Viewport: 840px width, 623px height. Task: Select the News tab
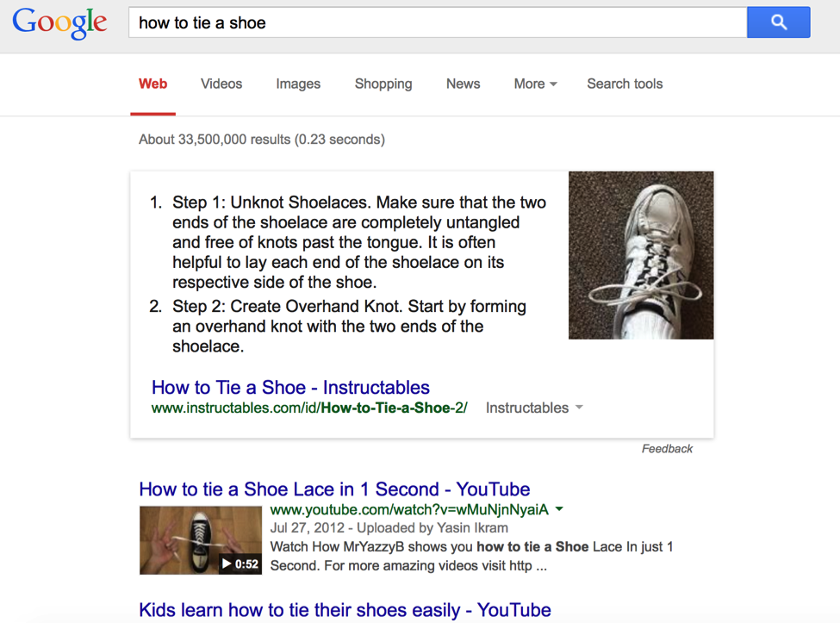[463, 84]
